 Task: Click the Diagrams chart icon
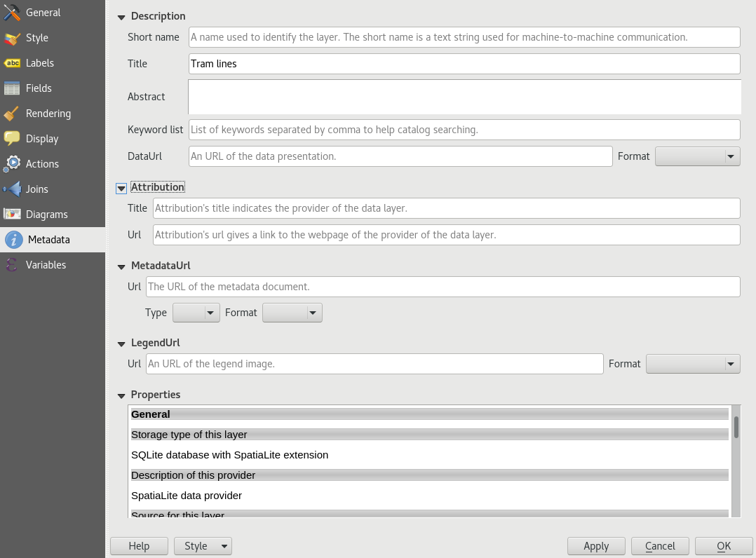[x=11, y=214]
